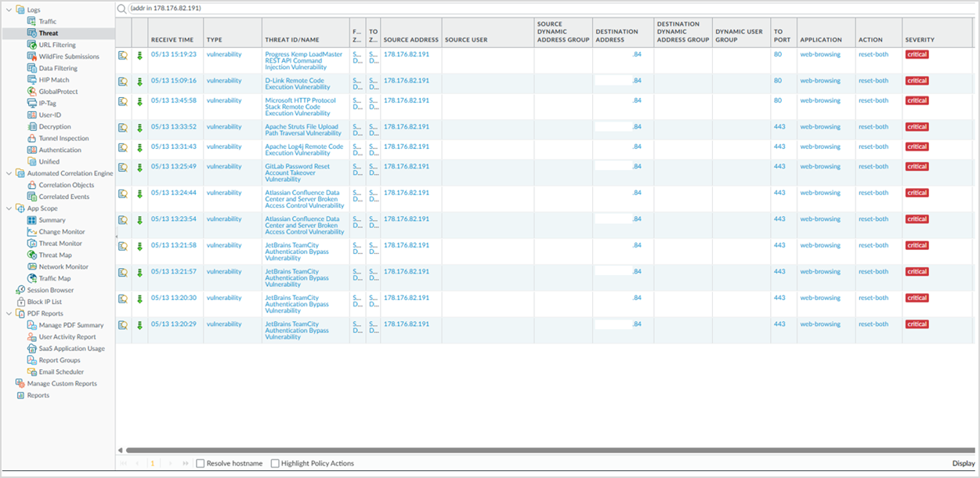The height and width of the screenshot is (478, 980).
Task: Open Session Browser from sidebar
Action: click(50, 290)
